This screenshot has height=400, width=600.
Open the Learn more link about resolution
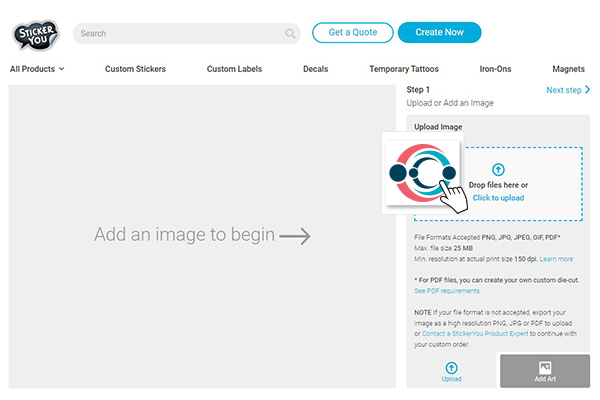click(556, 259)
